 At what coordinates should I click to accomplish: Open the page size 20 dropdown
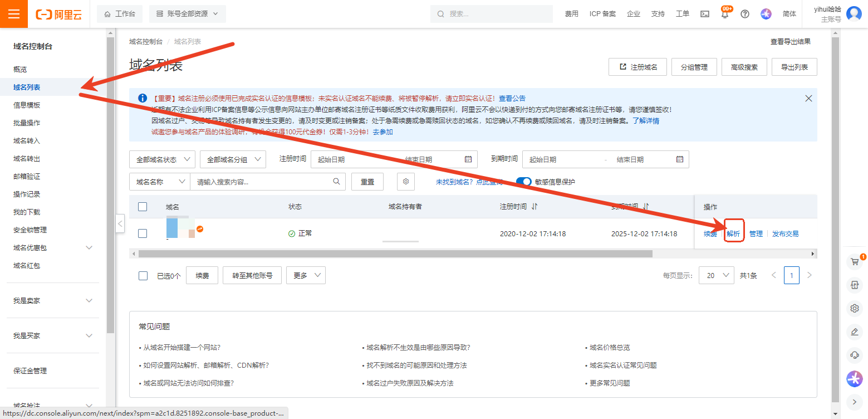(x=717, y=275)
